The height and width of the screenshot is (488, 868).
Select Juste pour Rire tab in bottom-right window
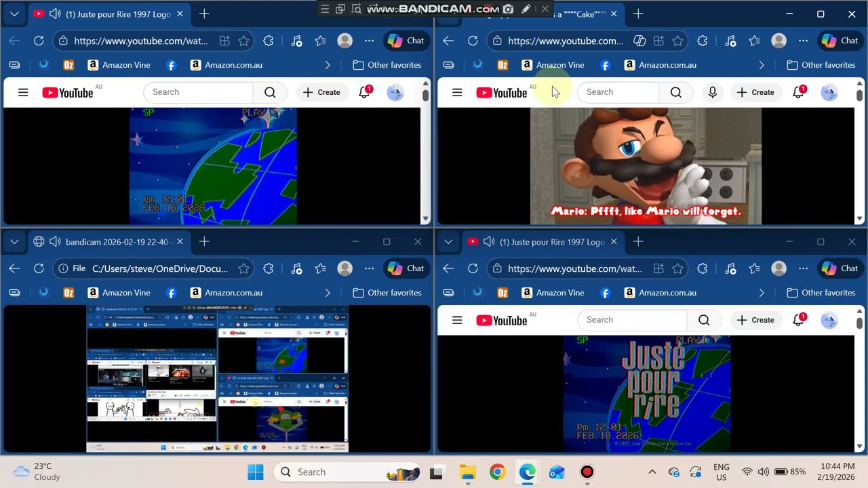click(542, 241)
